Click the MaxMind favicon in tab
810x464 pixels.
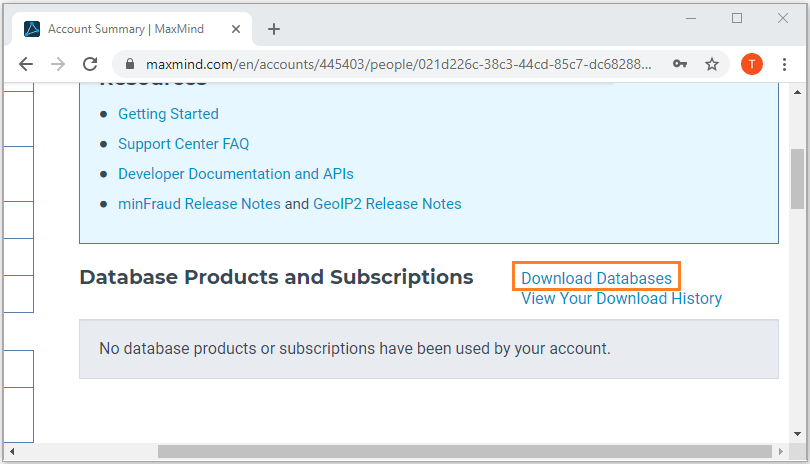[32, 29]
